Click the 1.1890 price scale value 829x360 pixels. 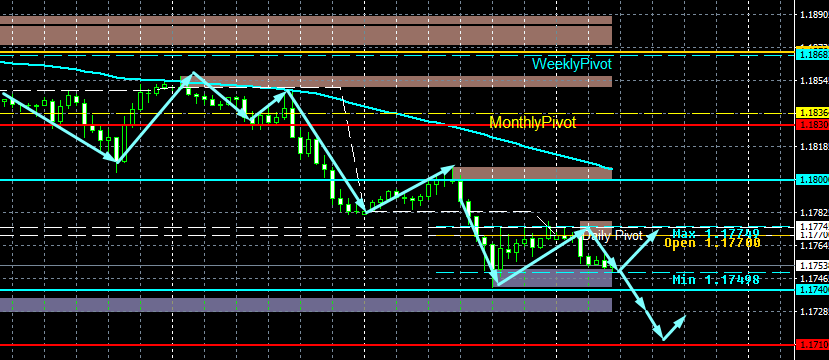pyautogui.click(x=815, y=15)
